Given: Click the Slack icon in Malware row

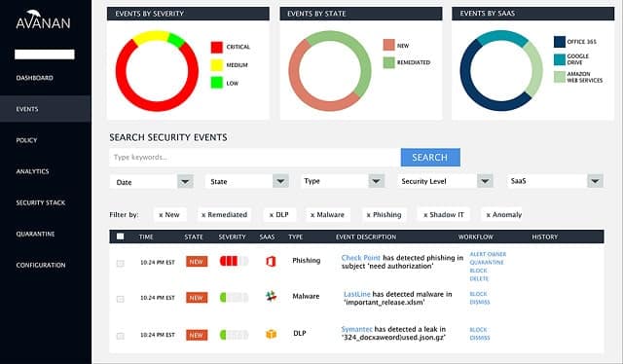Looking at the screenshot, I should click(271, 296).
